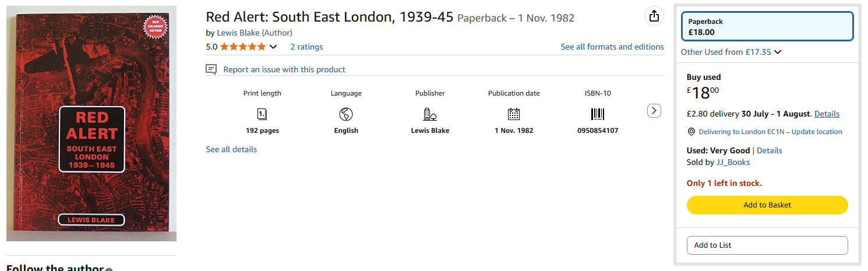Visit the JJ_Books seller page

733,162
